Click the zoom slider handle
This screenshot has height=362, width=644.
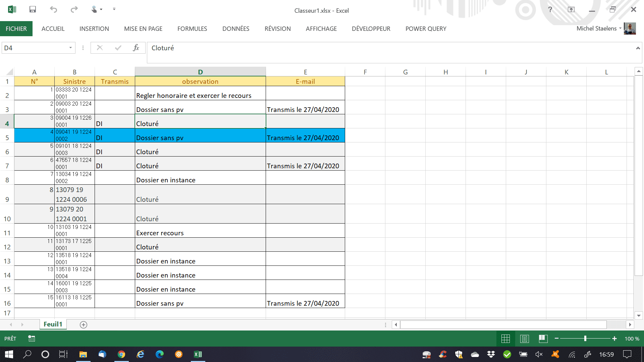coord(585,339)
